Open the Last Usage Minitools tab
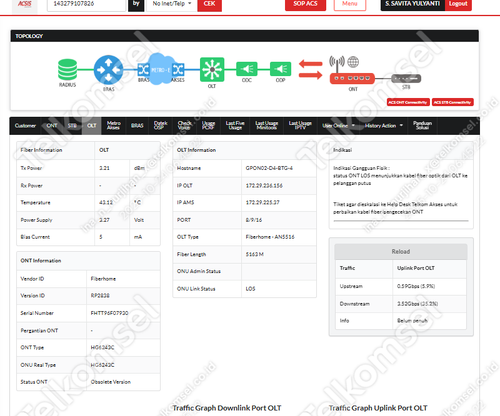500x416 pixels. [266, 126]
